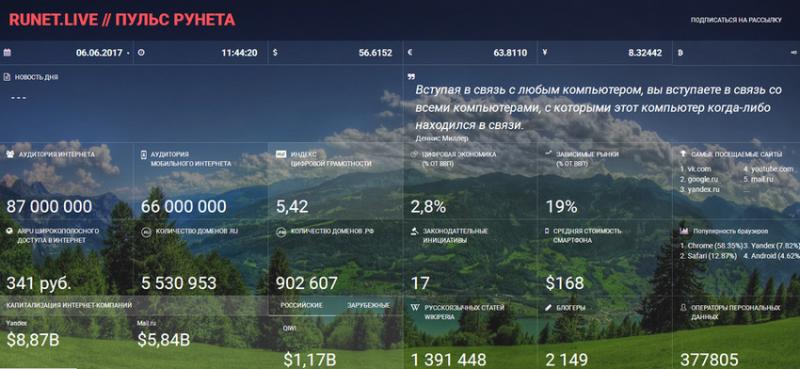Select the dependent markets value 19%

[x=562, y=207]
